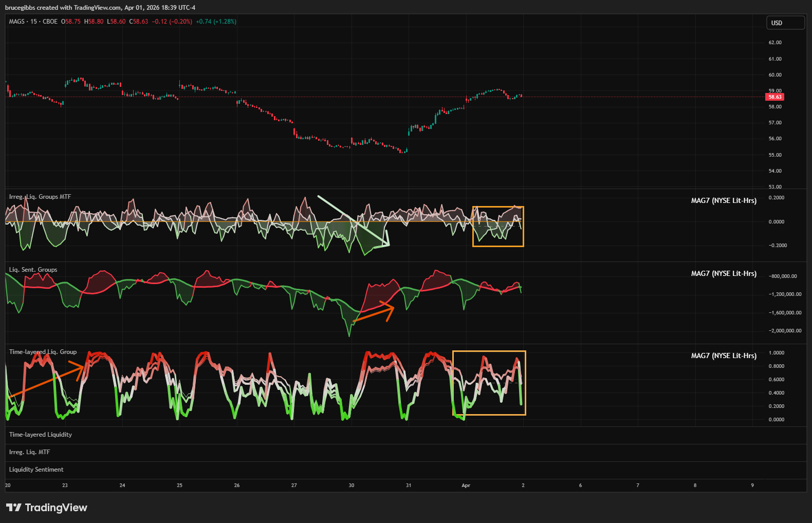Click the Apr label on time axis
This screenshot has width=812, height=523.
coord(466,485)
